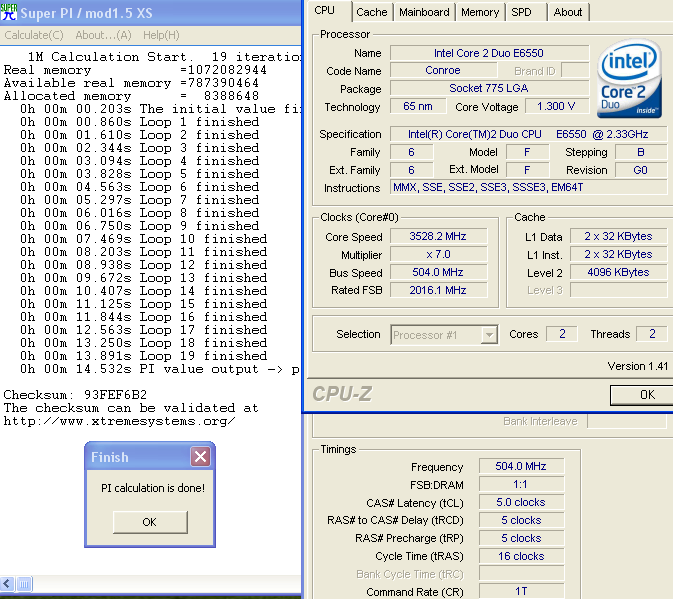Click the L1 Data value 2 x 32 KBytes
The width and height of the screenshot is (673, 599).
618,236
